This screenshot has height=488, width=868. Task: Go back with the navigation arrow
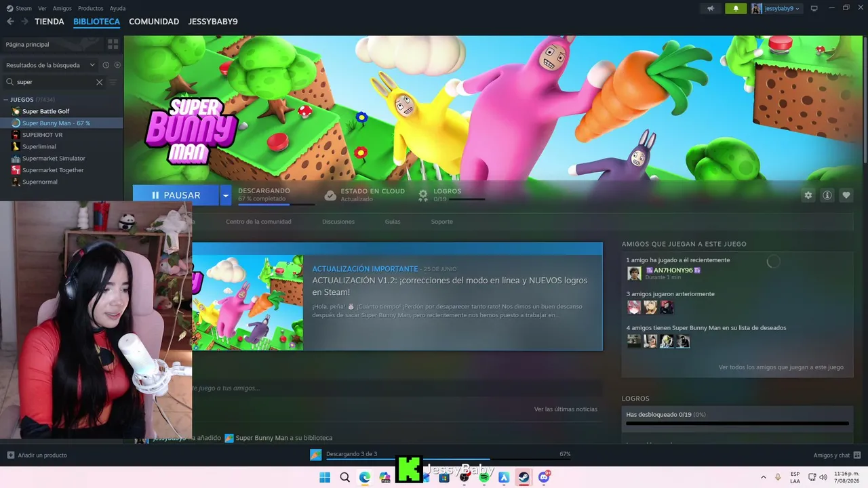[x=10, y=22]
